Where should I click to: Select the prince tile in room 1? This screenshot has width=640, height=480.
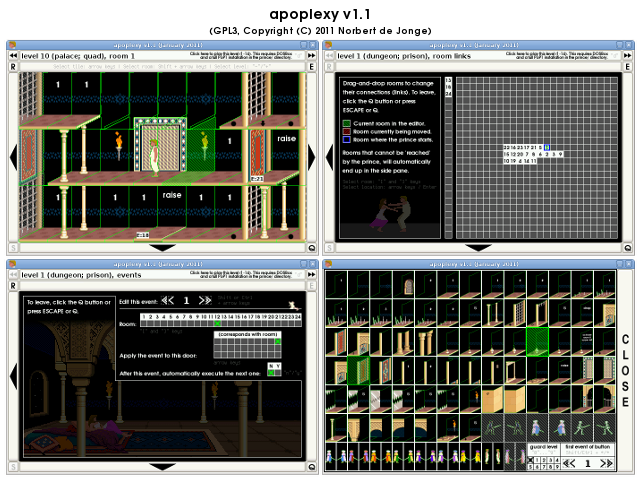(x=154, y=158)
